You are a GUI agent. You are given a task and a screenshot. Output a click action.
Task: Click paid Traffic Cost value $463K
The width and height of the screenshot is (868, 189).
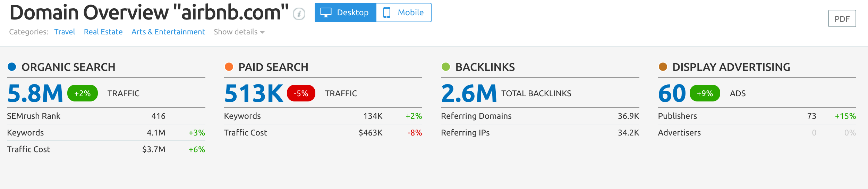tap(371, 133)
